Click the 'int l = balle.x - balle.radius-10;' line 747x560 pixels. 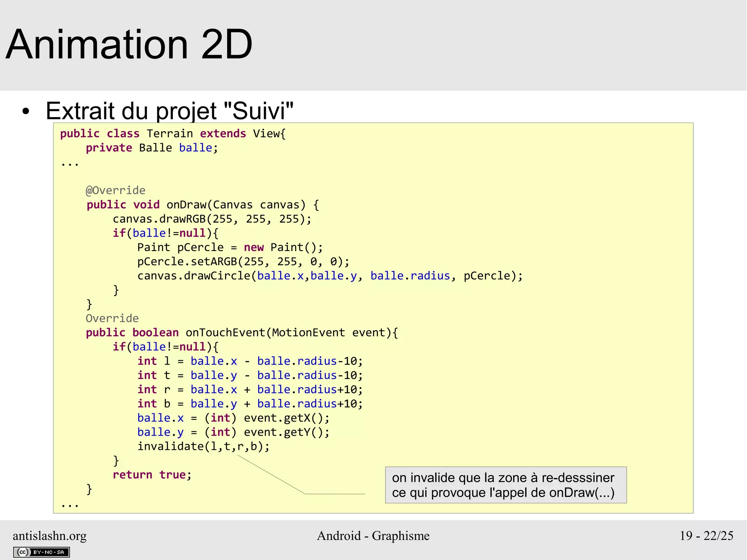pyautogui.click(x=250, y=361)
